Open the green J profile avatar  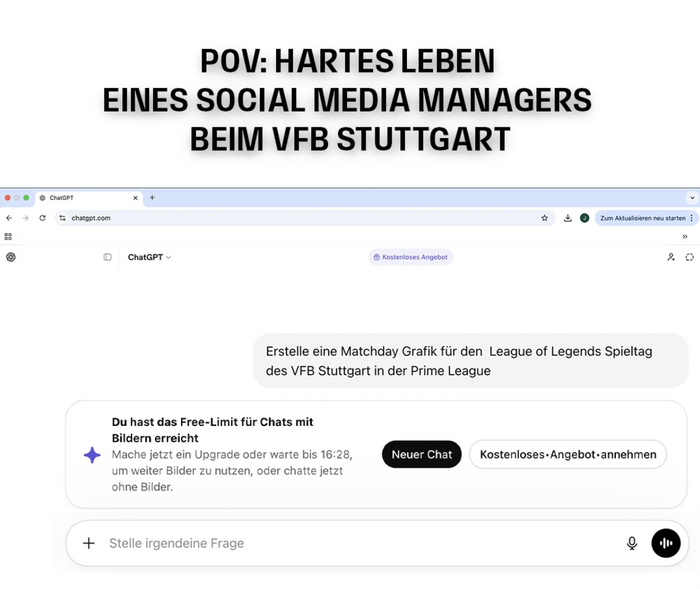pyautogui.click(x=584, y=218)
